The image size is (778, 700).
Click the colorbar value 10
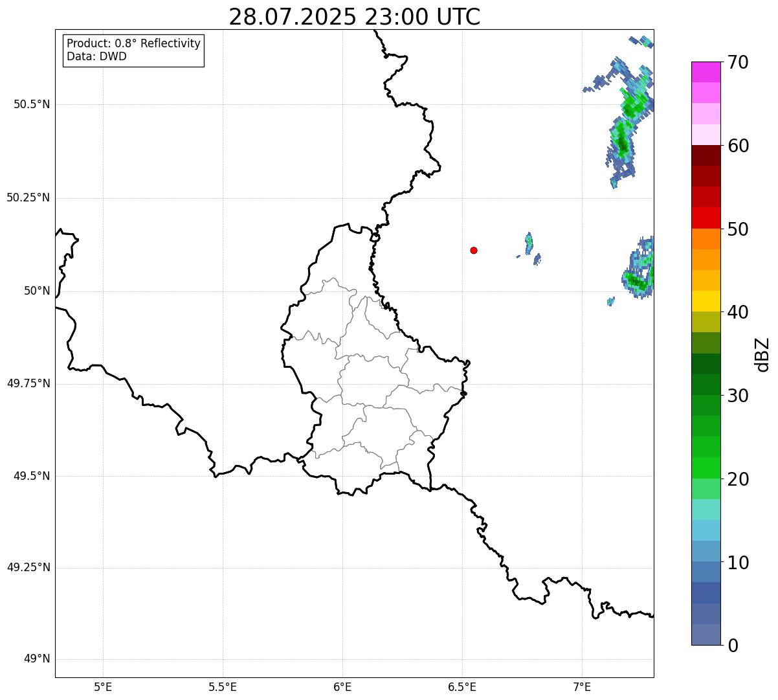pos(738,563)
